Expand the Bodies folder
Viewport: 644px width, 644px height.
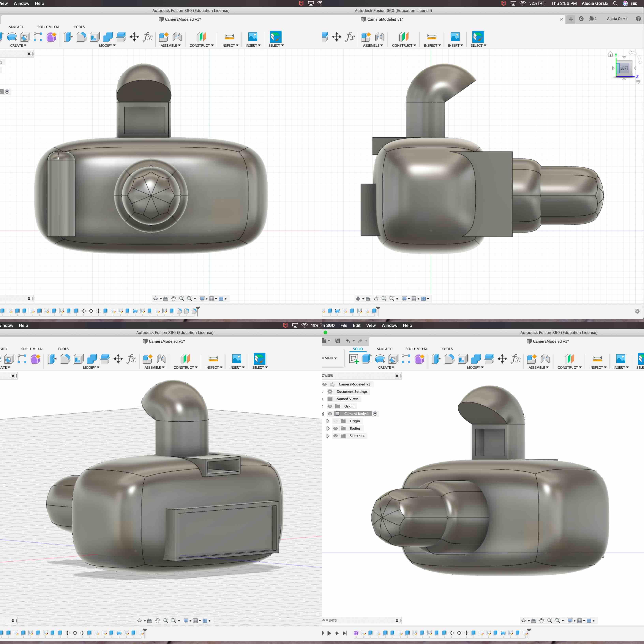[x=328, y=428]
